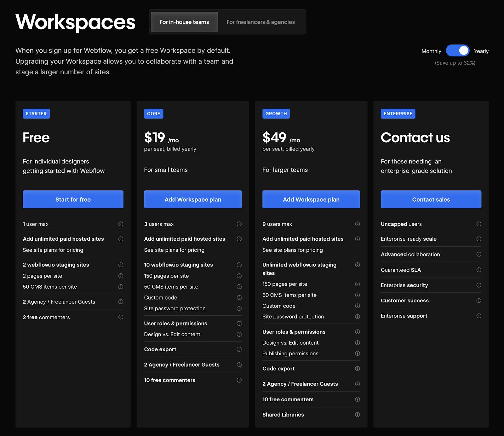Image resolution: width=504 pixels, height=436 pixels.
Task: Click Add Workspace plan in the Growth card
Action: point(311,199)
